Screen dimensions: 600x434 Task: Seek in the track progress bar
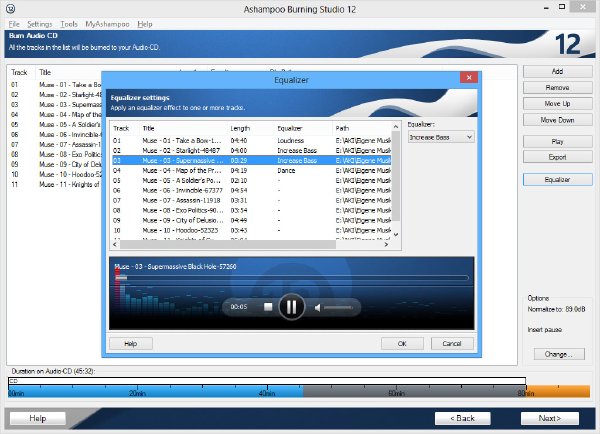pos(292,278)
